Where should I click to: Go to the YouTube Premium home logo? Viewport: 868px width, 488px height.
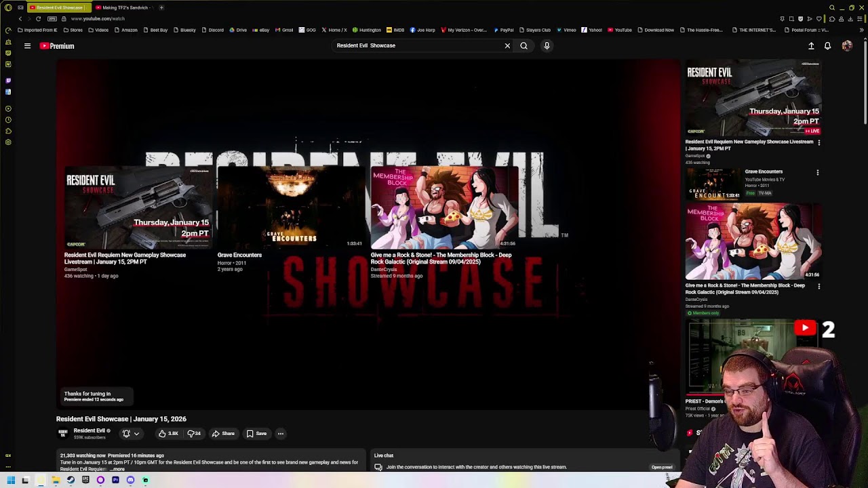(57, 46)
